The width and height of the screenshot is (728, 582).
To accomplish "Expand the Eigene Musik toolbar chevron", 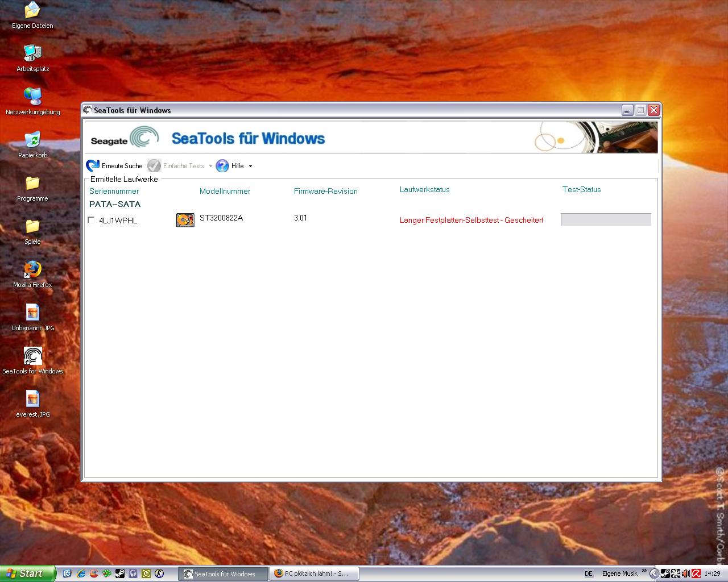I will coord(644,570).
